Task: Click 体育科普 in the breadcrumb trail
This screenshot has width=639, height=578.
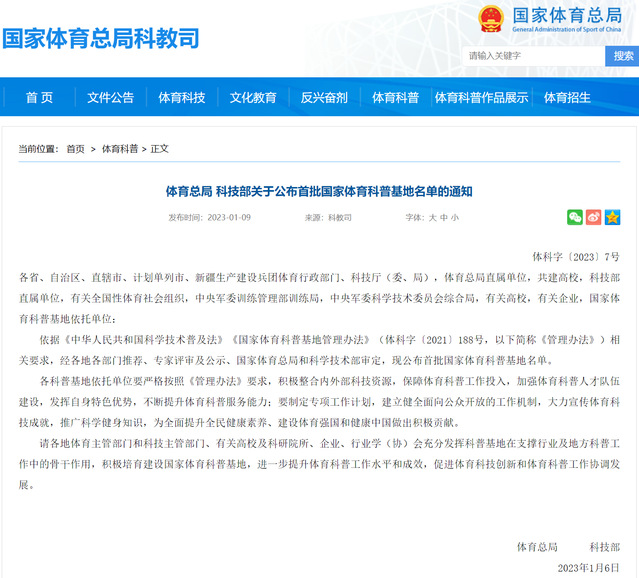Action: click(x=118, y=149)
